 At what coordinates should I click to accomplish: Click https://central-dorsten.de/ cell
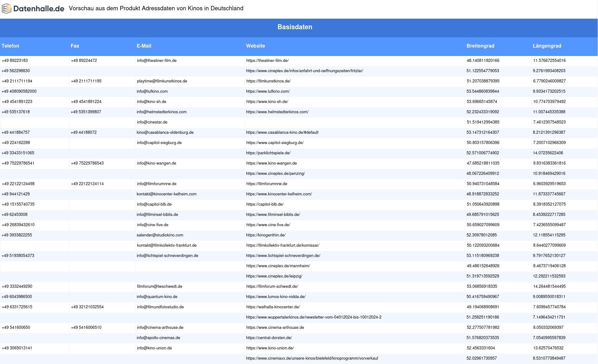point(269,338)
